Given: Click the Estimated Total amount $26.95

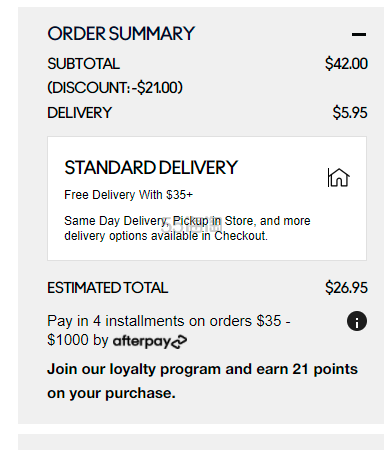Looking at the screenshot, I should click(346, 288).
